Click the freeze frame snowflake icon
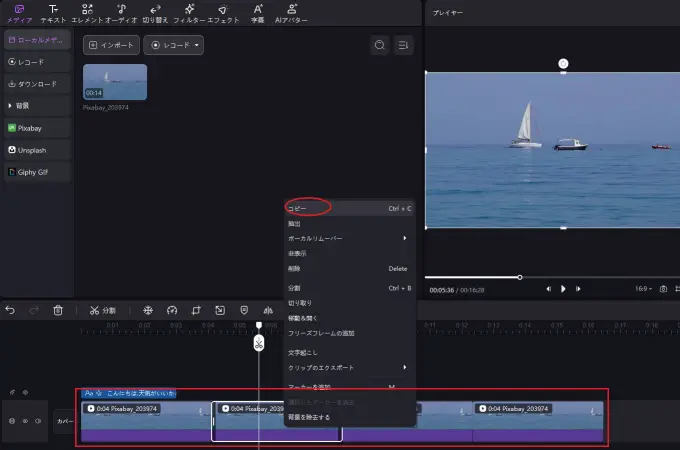 point(148,310)
